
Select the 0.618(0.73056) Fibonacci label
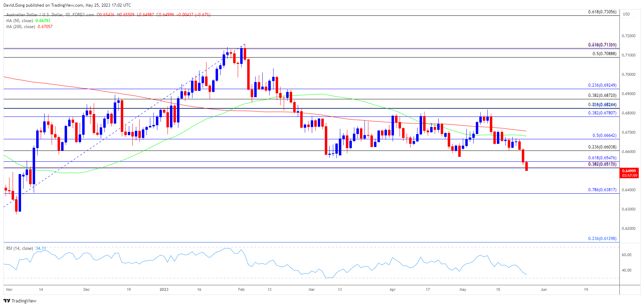602,12
